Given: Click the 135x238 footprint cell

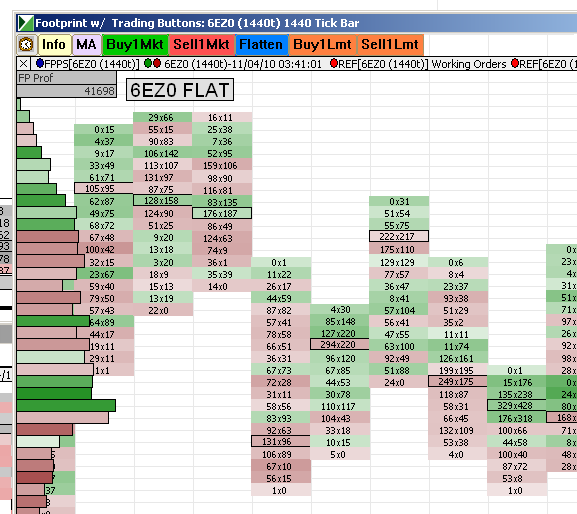Looking at the screenshot, I should (517, 394).
